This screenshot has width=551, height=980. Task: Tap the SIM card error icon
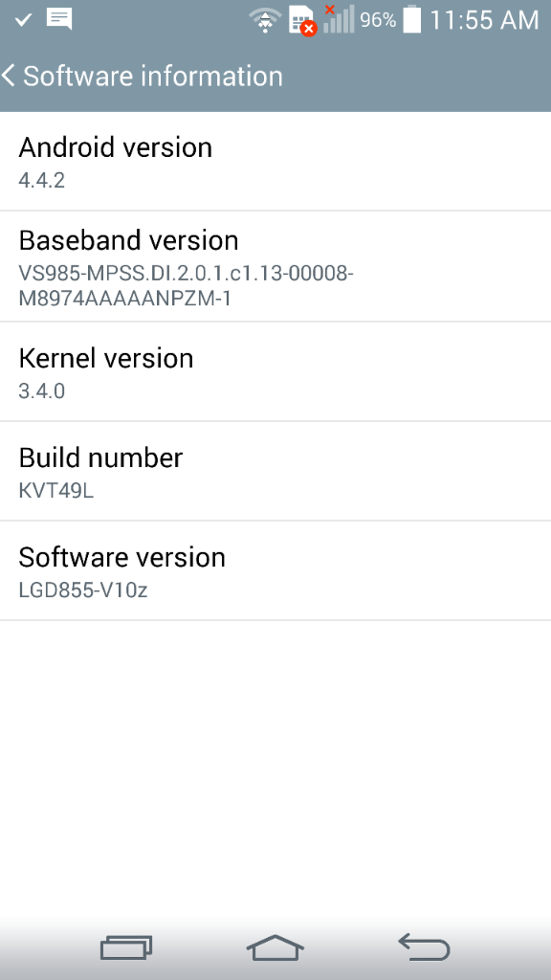[x=302, y=21]
